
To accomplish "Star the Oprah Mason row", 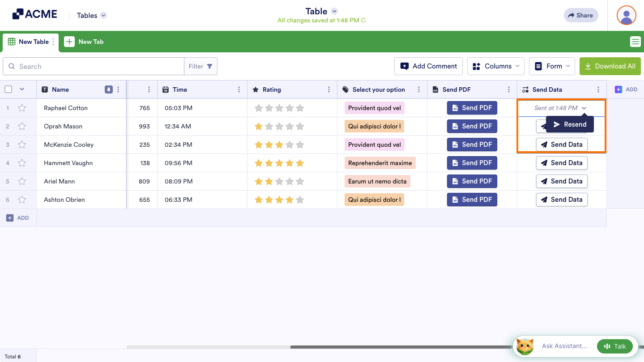I will [x=22, y=126].
